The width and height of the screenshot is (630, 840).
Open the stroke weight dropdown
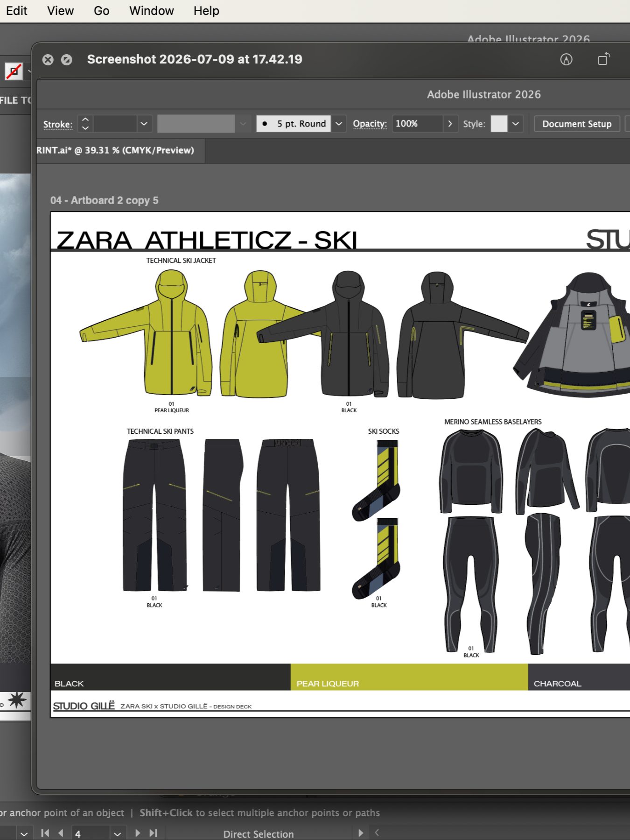pyautogui.click(x=144, y=124)
